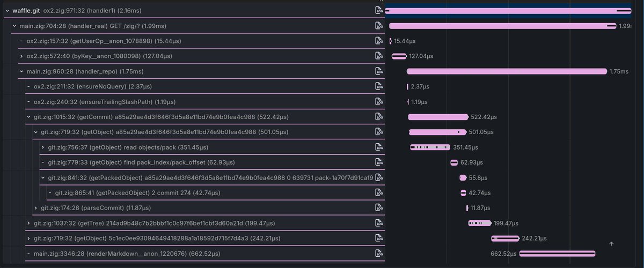Click the handler1 2.16ms timeline bar

(508, 11)
